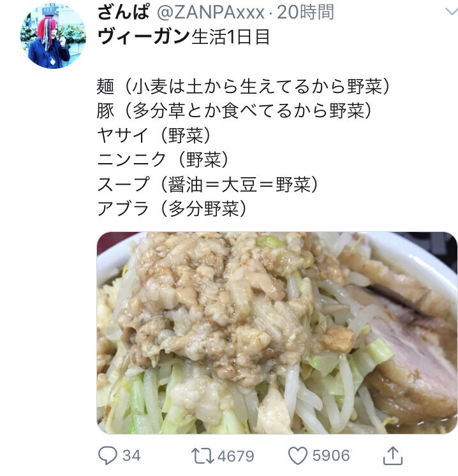Enlarge the attached ramen photo
The image size is (458, 476).
pyautogui.click(x=277, y=333)
